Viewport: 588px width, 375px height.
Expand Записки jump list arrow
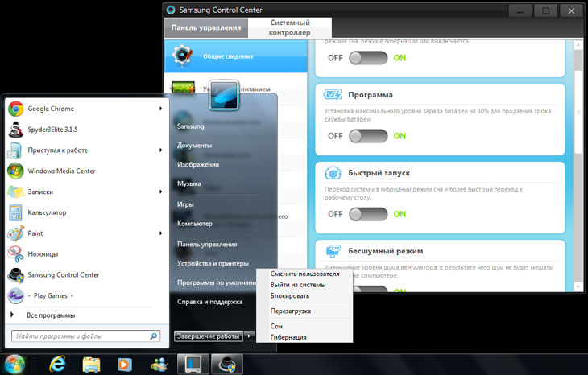pos(160,192)
